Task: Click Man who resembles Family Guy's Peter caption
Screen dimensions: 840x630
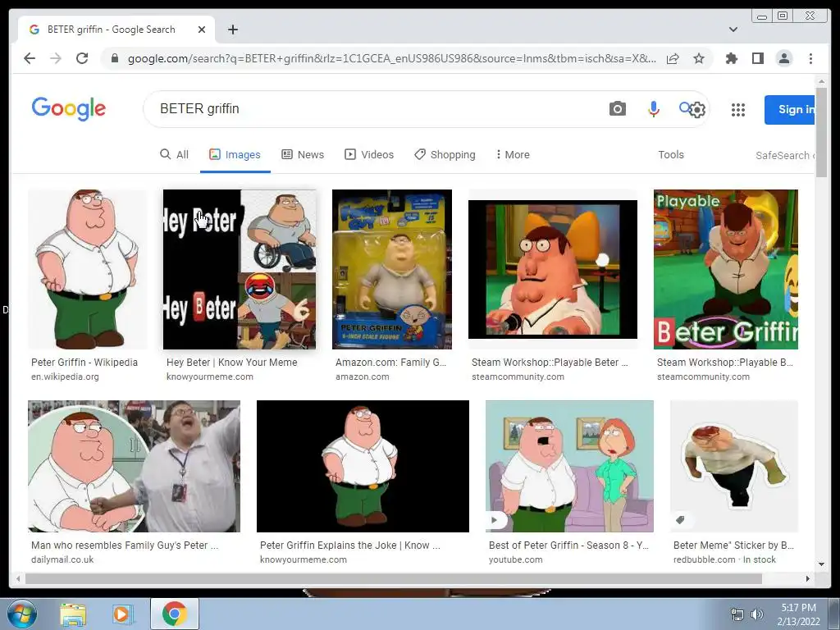Action: pos(125,546)
